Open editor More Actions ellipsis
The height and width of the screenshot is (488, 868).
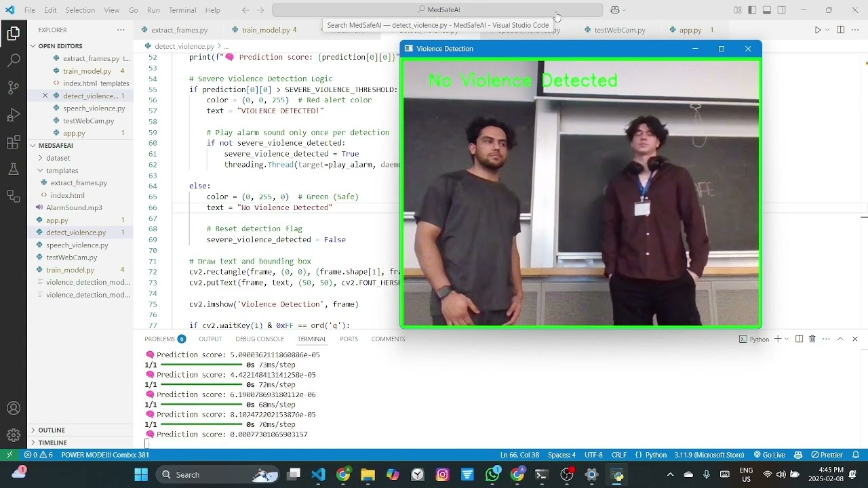tap(855, 30)
